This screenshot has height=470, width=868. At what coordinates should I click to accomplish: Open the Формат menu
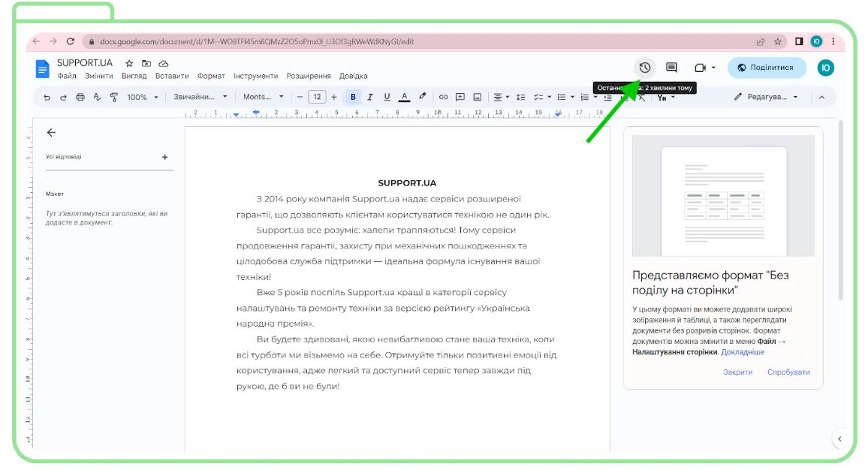(211, 77)
